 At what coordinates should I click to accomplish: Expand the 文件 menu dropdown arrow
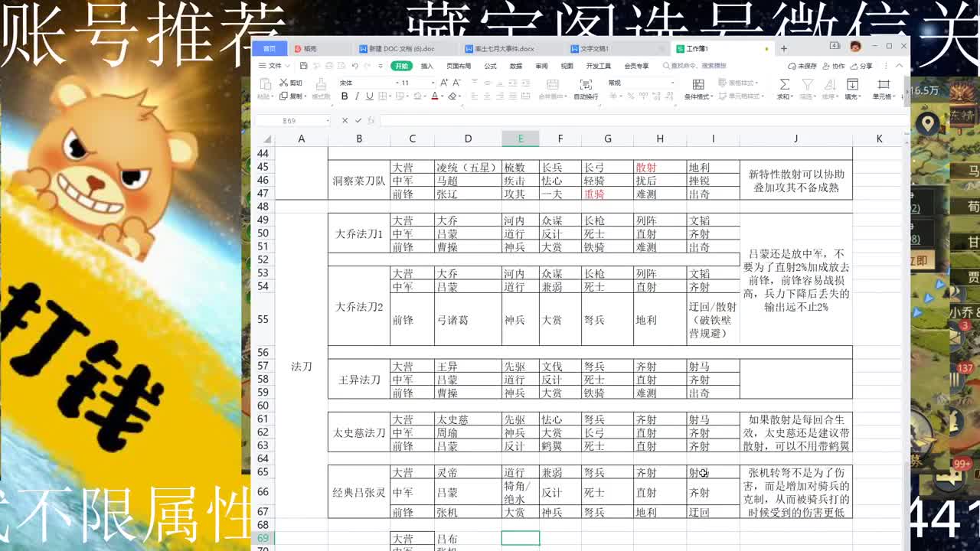[288, 66]
